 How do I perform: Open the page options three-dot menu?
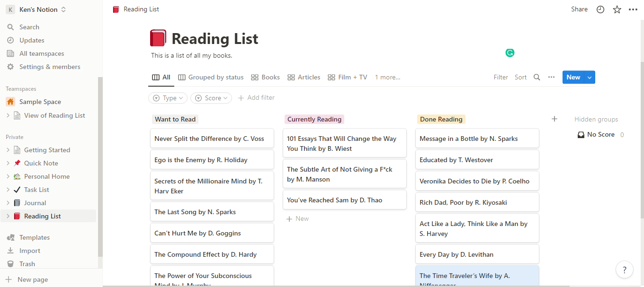pos(633,9)
